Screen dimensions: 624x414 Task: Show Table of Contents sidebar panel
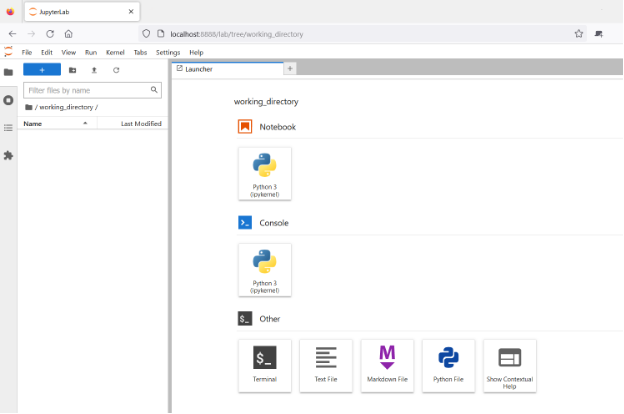[9, 128]
